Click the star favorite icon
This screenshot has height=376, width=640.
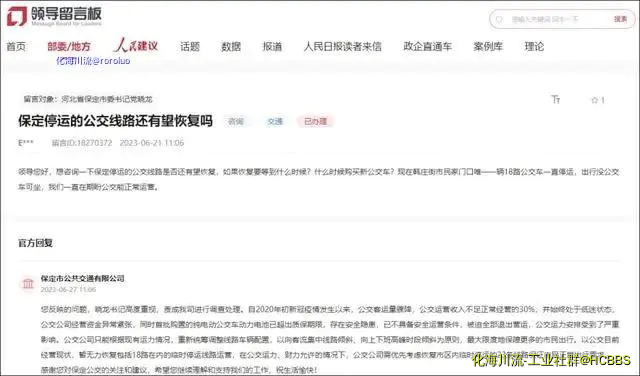pyautogui.click(x=595, y=100)
